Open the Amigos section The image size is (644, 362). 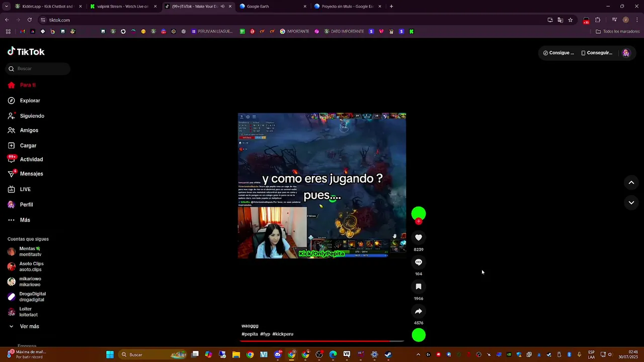point(23,130)
